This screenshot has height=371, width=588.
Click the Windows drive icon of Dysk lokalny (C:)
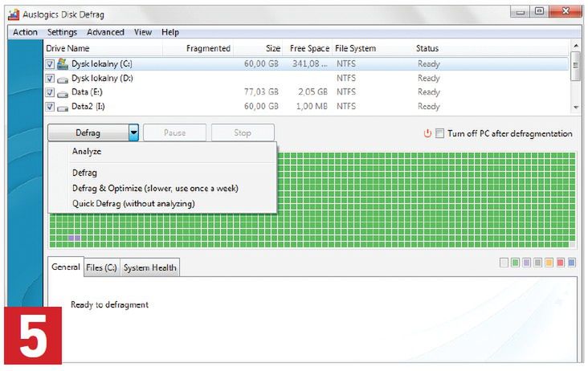click(x=63, y=63)
